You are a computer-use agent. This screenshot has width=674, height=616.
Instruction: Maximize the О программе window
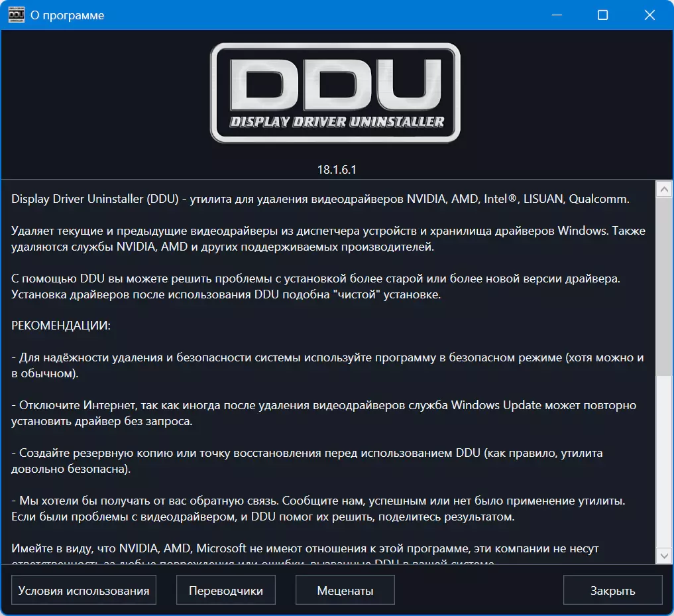coord(602,15)
